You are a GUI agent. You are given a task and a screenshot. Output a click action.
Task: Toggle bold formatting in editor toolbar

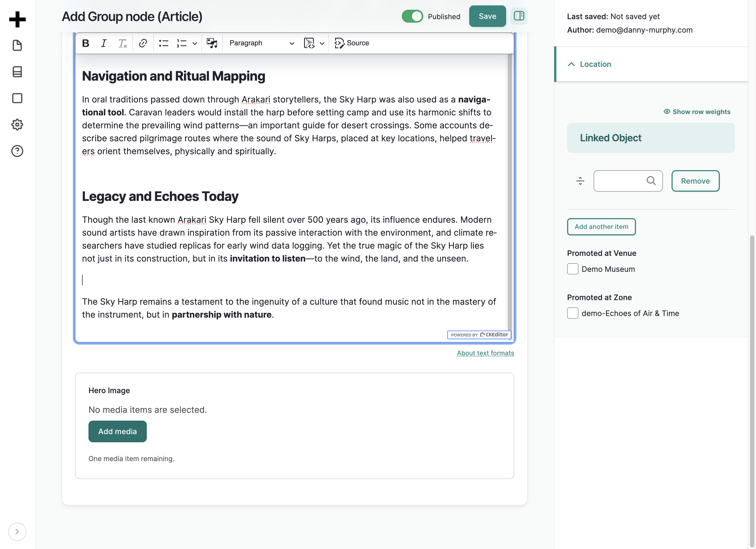coord(86,43)
